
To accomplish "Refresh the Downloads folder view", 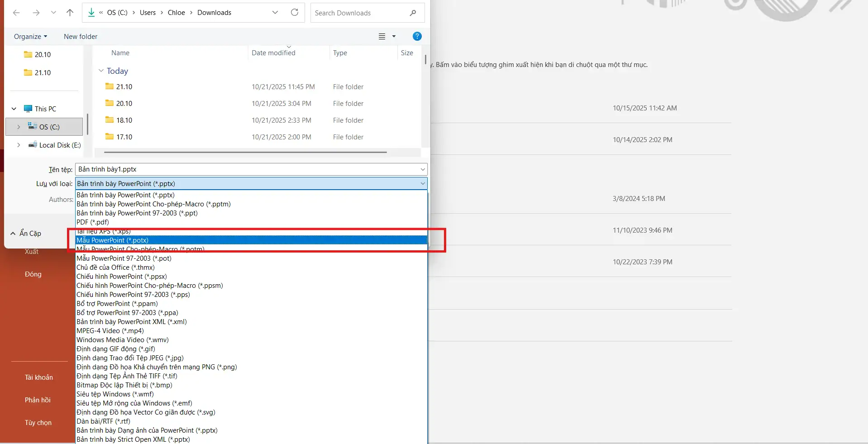I will click(294, 12).
